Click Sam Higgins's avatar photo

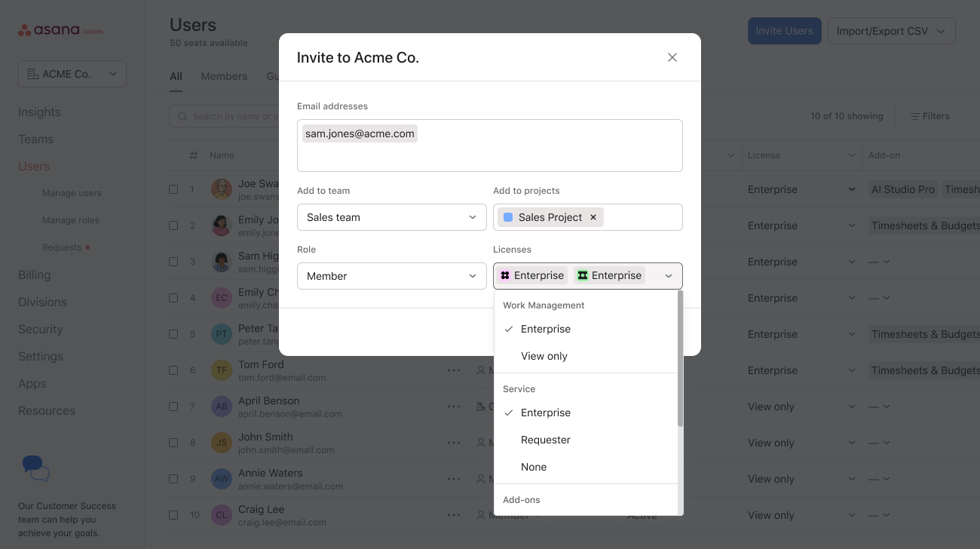tap(222, 262)
